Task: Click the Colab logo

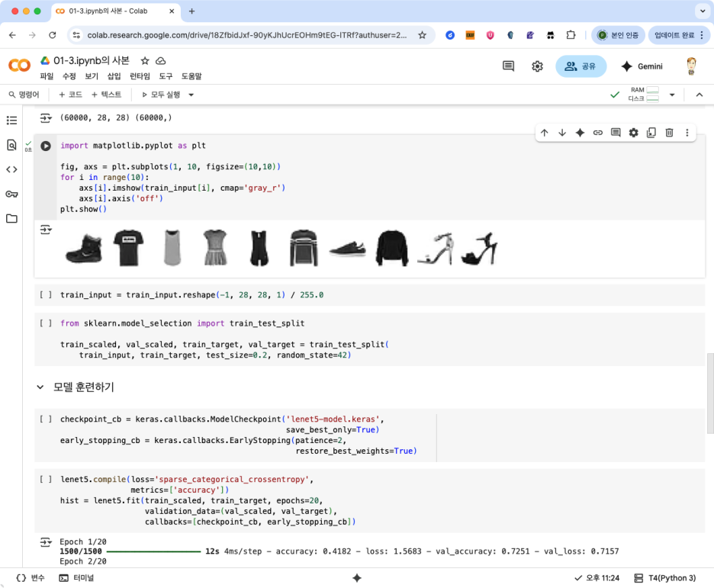Action: click(x=20, y=66)
